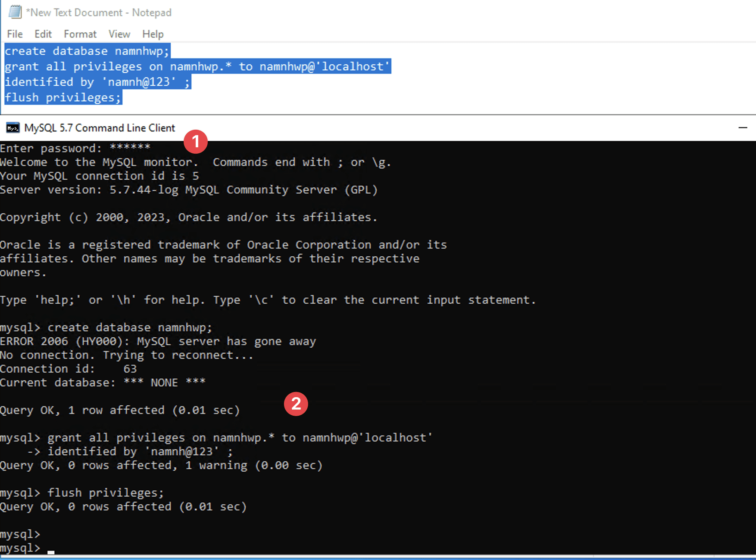This screenshot has height=560, width=756.
Task: Open Notepad's Format menu
Action: pos(80,34)
